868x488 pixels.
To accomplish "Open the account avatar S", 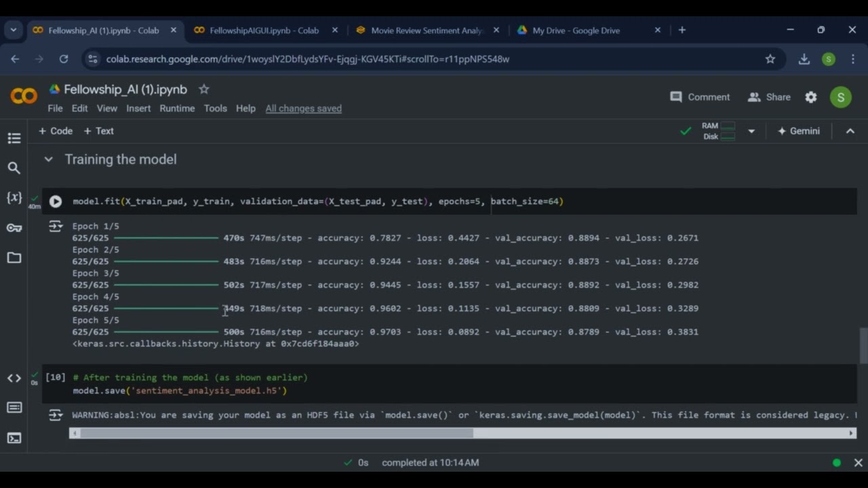I will [841, 97].
